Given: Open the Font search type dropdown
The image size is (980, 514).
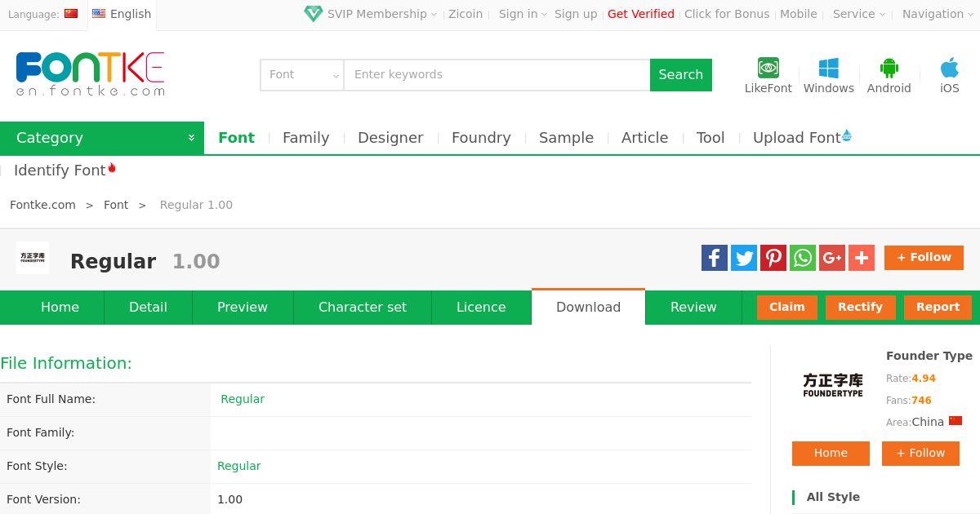Looking at the screenshot, I should [x=301, y=74].
